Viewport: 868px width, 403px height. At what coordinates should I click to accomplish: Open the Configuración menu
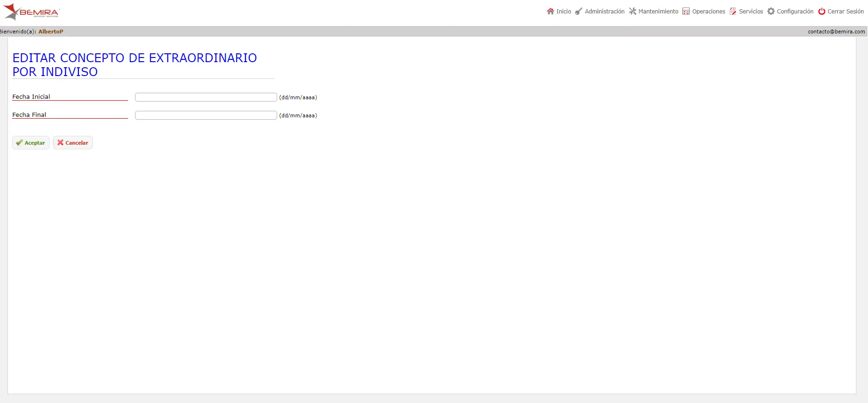click(795, 11)
